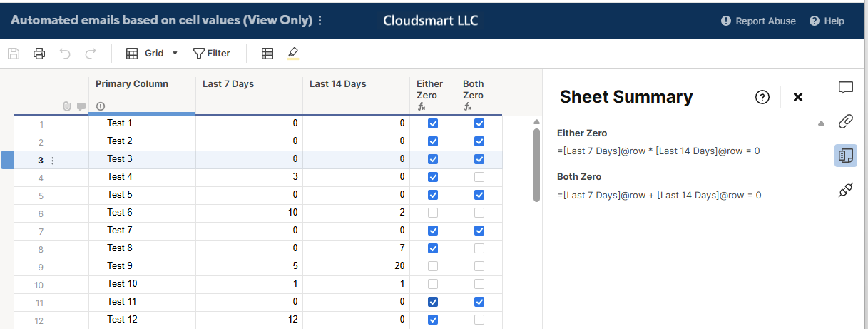
Task: Toggle Either Zero checkbox for Test 6
Action: [433, 213]
